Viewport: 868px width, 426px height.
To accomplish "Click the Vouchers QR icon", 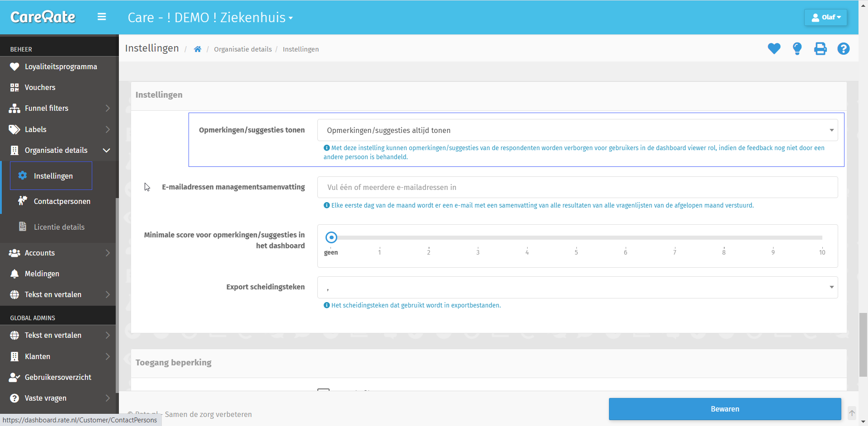I will (14, 87).
